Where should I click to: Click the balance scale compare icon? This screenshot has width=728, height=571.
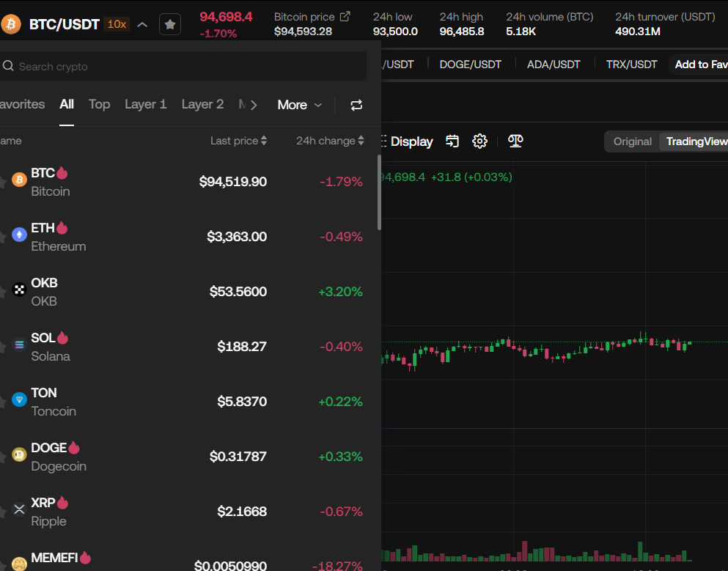click(x=515, y=141)
